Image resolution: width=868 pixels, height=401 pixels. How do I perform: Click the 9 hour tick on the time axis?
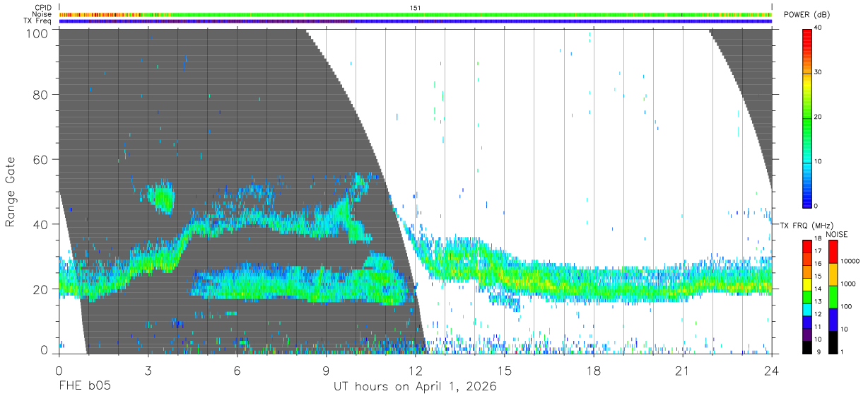pyautogui.click(x=327, y=371)
